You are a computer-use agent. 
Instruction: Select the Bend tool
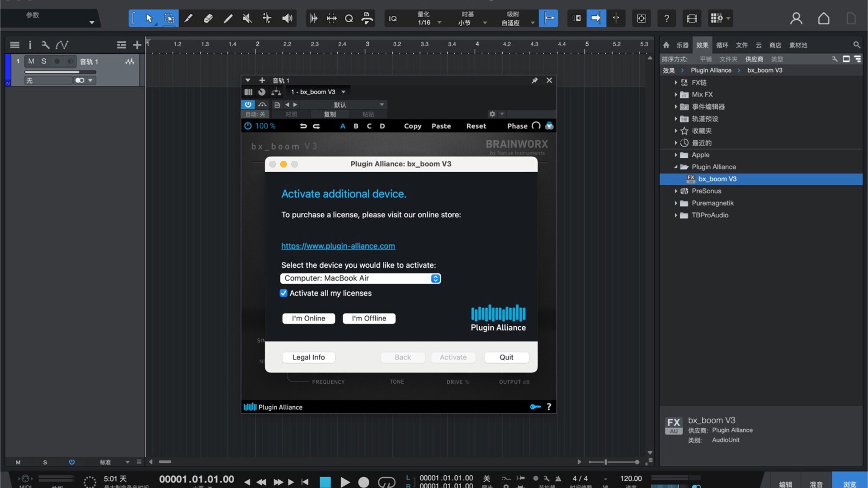pos(267,19)
